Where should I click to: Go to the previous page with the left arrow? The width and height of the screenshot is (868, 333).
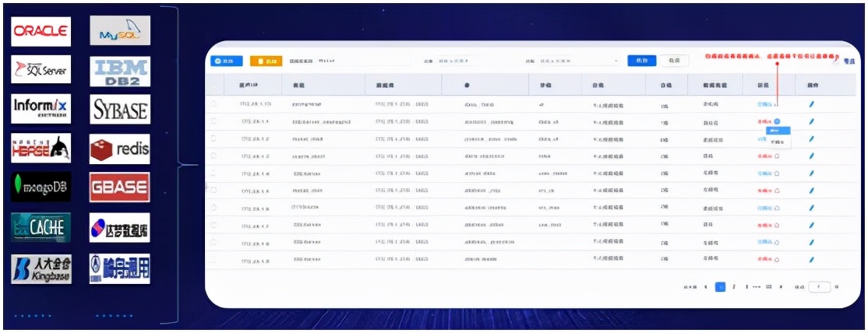coord(706,287)
